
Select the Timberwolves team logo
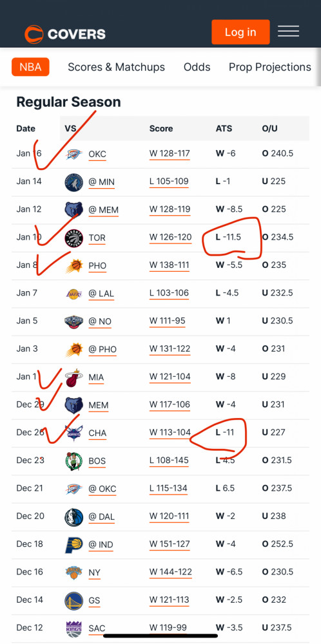click(x=74, y=182)
